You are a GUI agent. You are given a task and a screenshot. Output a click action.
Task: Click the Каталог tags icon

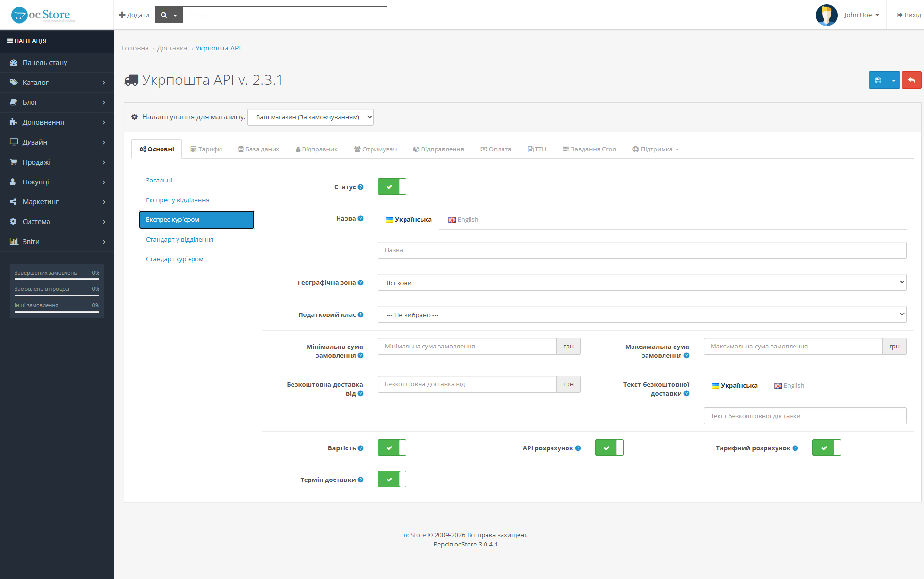click(x=14, y=83)
